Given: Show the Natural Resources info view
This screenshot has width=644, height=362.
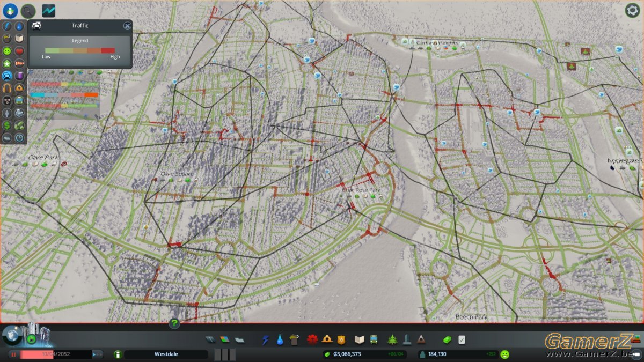Looking at the screenshot, I should point(19,125).
